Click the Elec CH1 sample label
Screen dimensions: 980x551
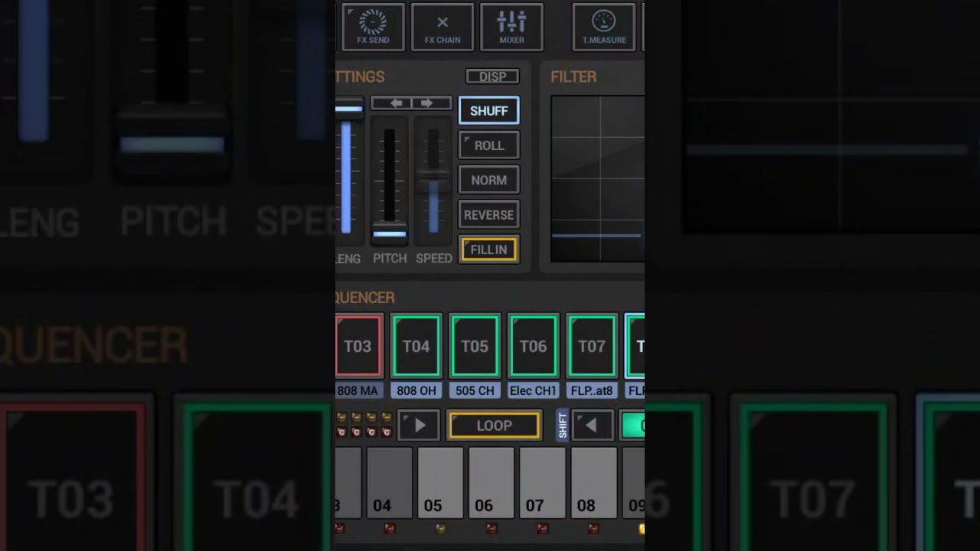pos(534,390)
